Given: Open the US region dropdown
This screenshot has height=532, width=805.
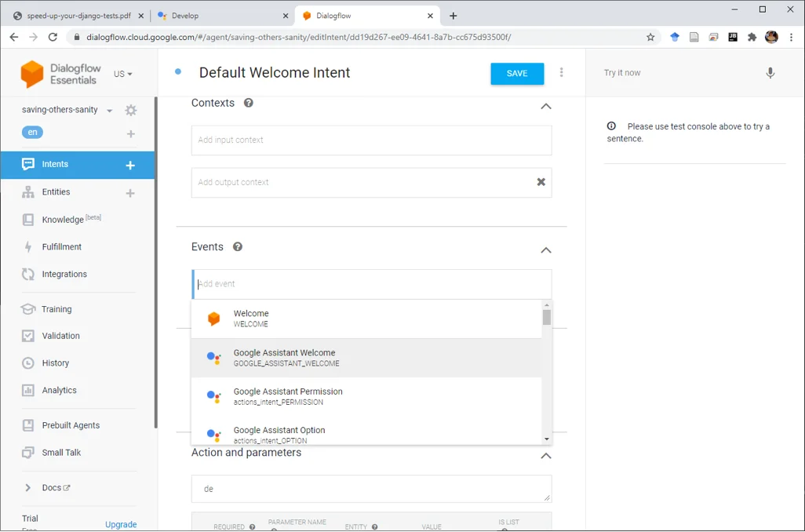Looking at the screenshot, I should click(122, 74).
